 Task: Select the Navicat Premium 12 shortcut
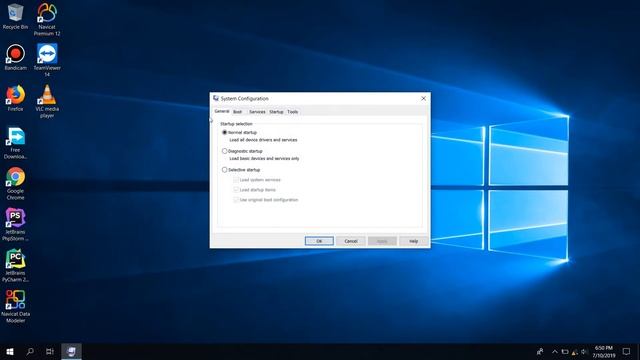[47, 20]
